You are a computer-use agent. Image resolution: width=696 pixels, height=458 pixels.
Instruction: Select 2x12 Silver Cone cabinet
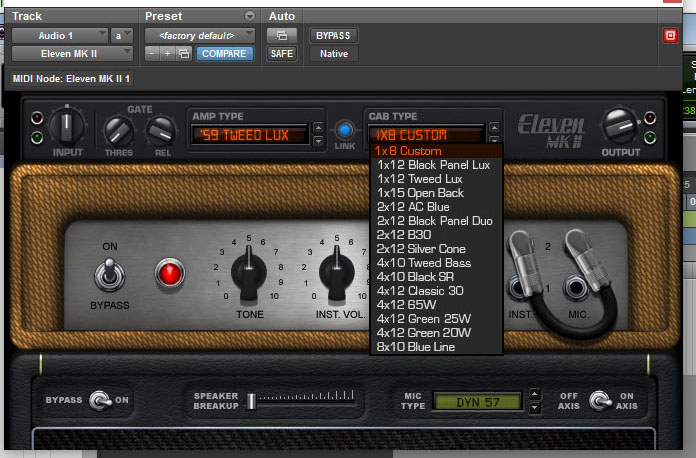pyautogui.click(x=436, y=249)
